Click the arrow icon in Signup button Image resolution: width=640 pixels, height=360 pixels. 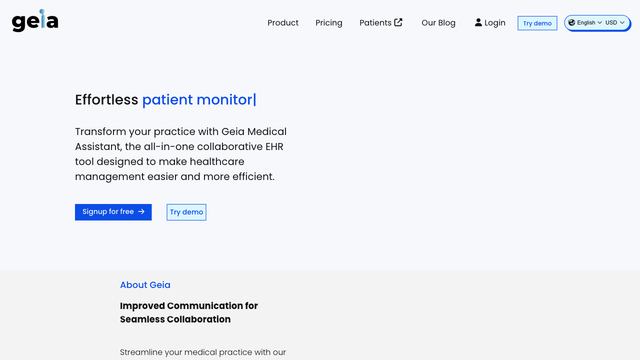tap(141, 211)
